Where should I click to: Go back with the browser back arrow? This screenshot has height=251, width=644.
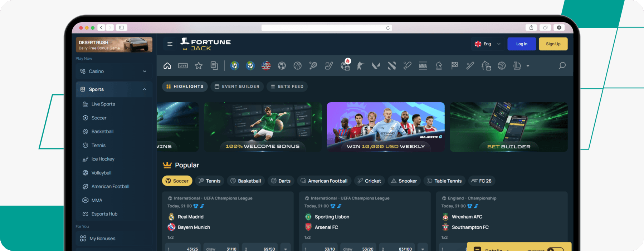[102, 28]
